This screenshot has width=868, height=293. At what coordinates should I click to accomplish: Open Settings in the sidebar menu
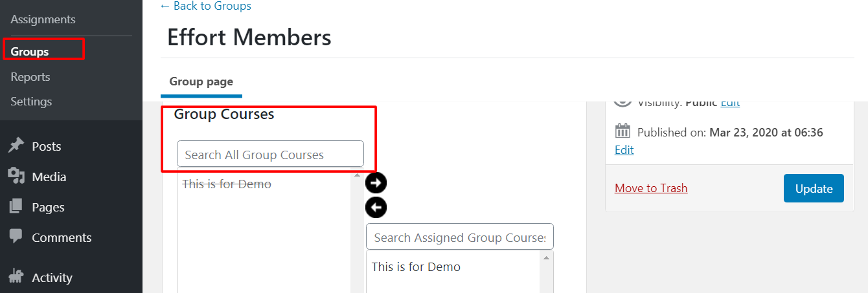[31, 101]
